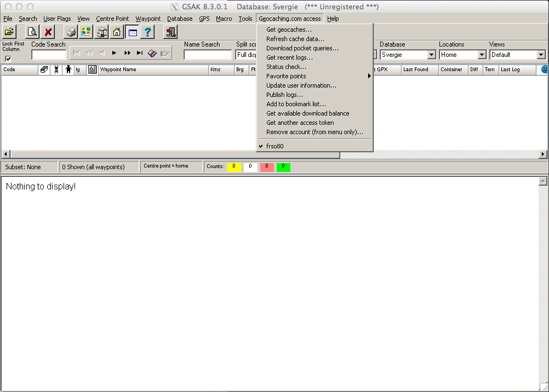The height and width of the screenshot is (392, 549).
Task: Click in the Code Search field
Action: [49, 55]
